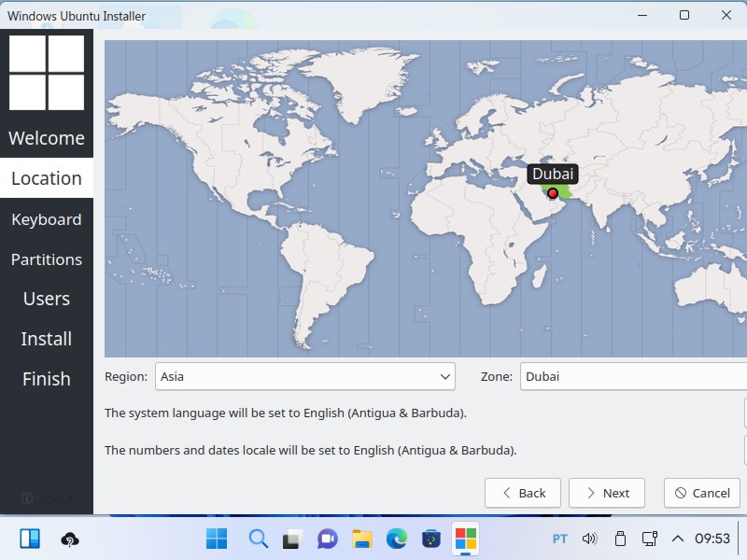747x560 pixels.
Task: Click the Dubai label tooltip on map
Action: pyautogui.click(x=553, y=174)
